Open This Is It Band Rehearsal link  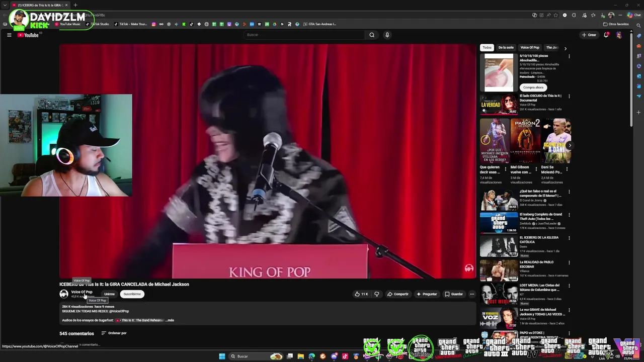point(138,320)
